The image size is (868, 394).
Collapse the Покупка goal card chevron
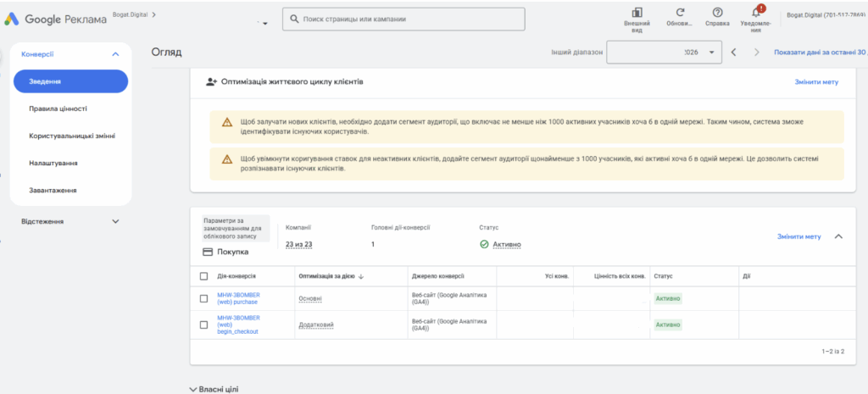point(838,236)
